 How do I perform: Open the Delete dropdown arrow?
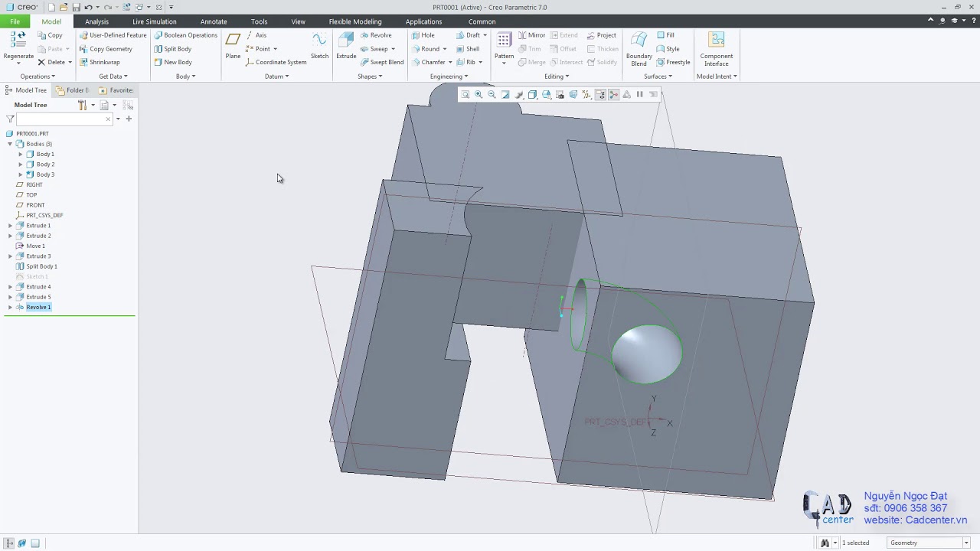tap(70, 62)
